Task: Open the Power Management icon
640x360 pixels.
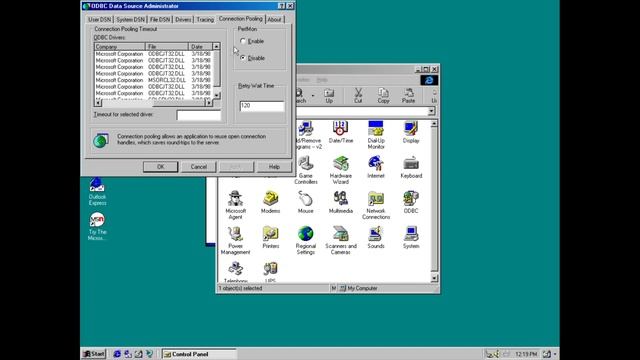Action: 236,240
